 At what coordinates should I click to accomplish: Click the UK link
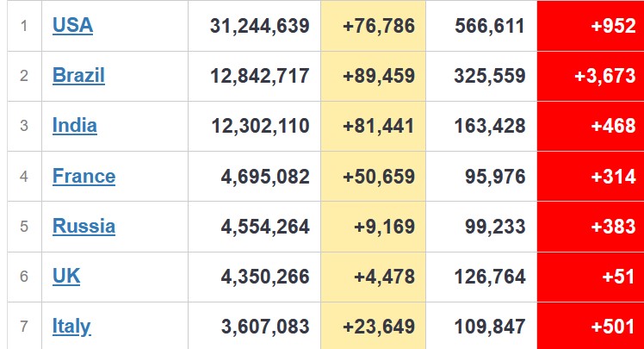pos(66,277)
